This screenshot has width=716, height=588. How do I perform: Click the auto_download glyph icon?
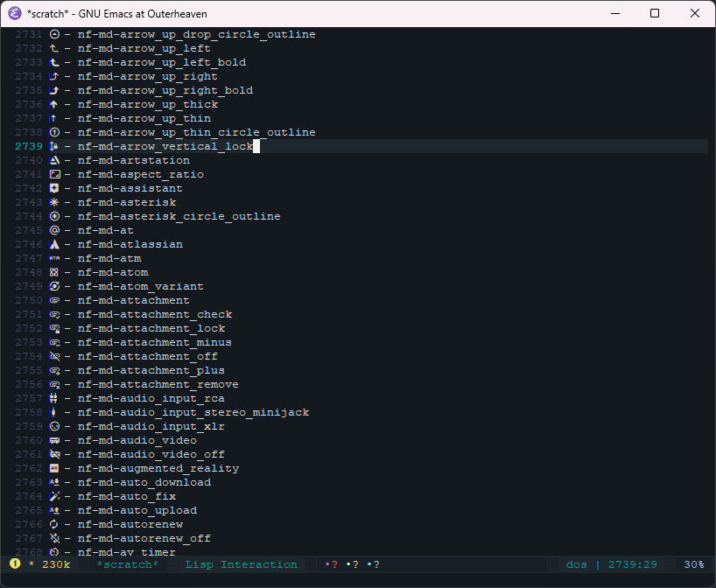pyautogui.click(x=54, y=482)
